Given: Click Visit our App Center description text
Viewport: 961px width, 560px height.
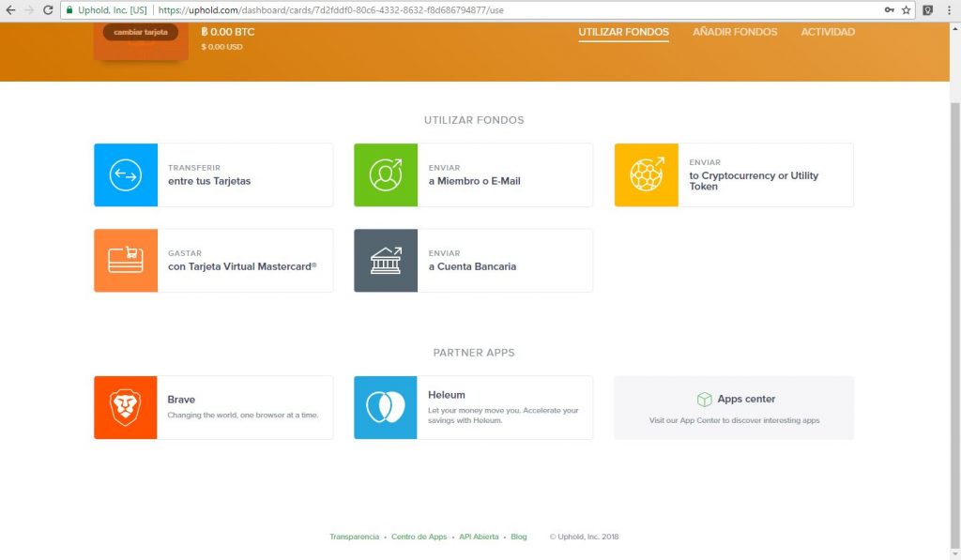Looking at the screenshot, I should [734, 420].
